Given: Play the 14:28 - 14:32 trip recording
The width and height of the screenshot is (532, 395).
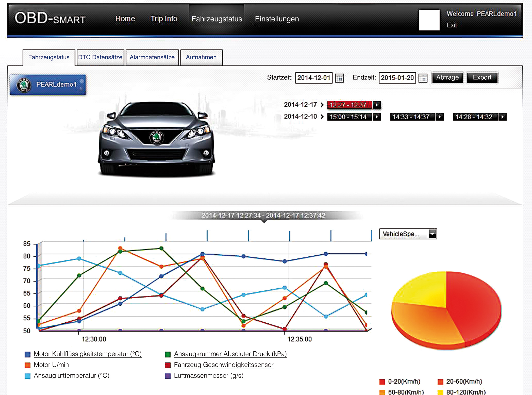Looking at the screenshot, I should coord(503,117).
